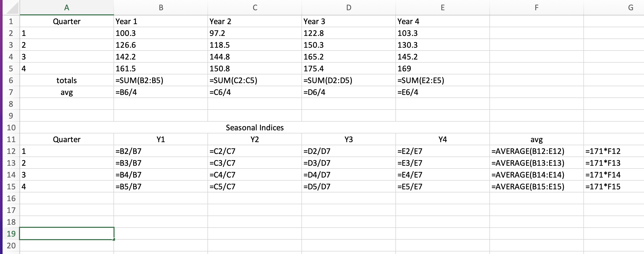This screenshot has width=644, height=254.
Task: Select the Y3 header cell in row 11
Action: pyautogui.click(x=348, y=139)
